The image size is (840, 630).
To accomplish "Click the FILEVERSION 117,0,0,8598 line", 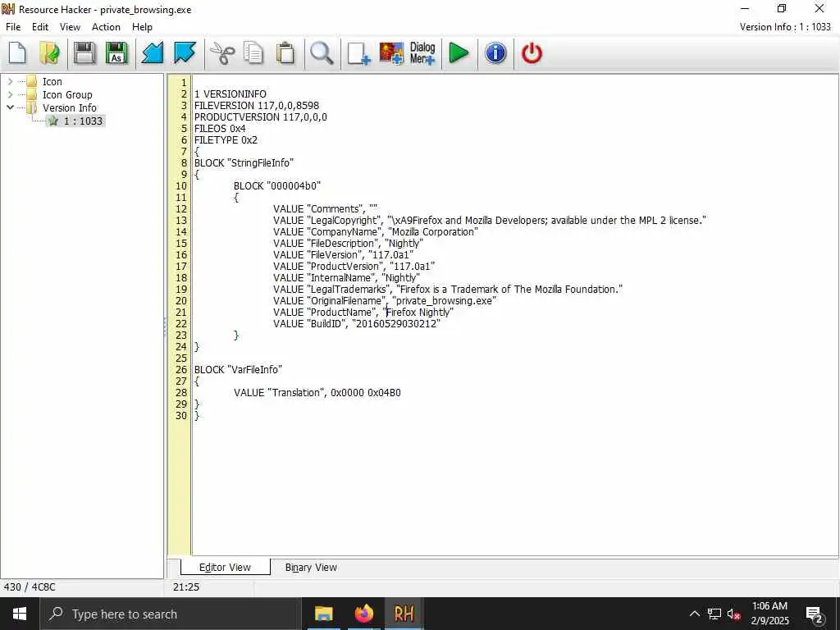I will pos(257,106).
